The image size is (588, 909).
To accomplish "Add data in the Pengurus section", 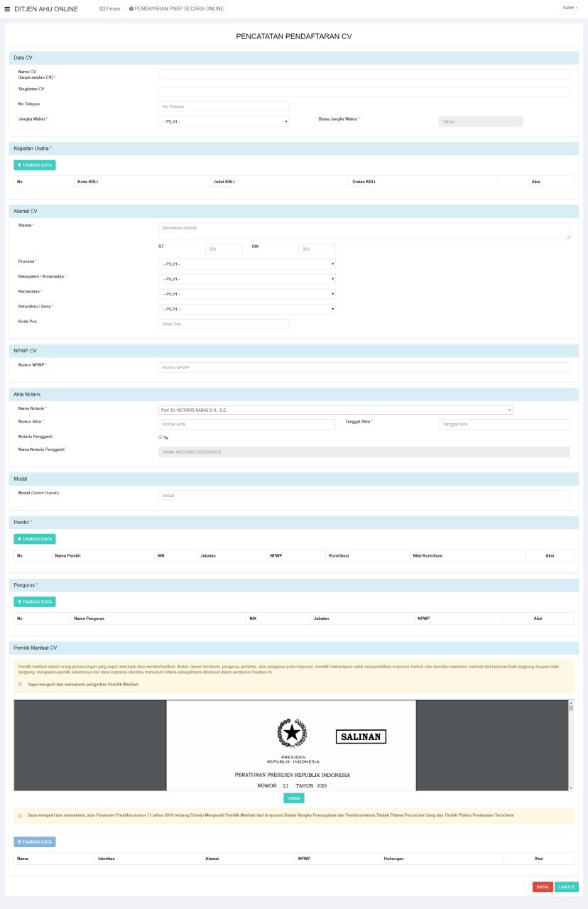I will pos(35,602).
